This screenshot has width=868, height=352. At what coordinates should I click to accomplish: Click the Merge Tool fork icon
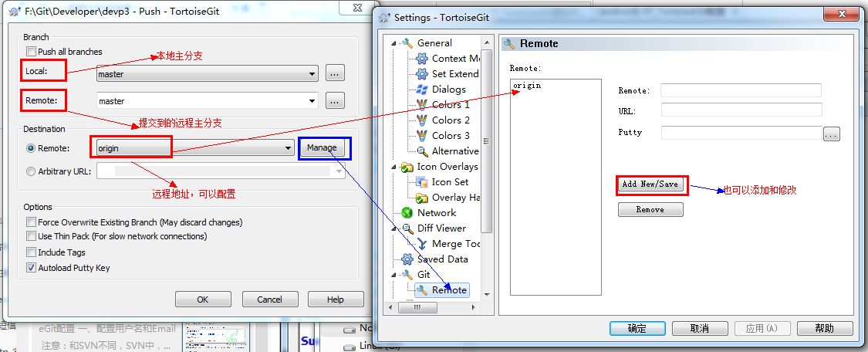(x=422, y=243)
